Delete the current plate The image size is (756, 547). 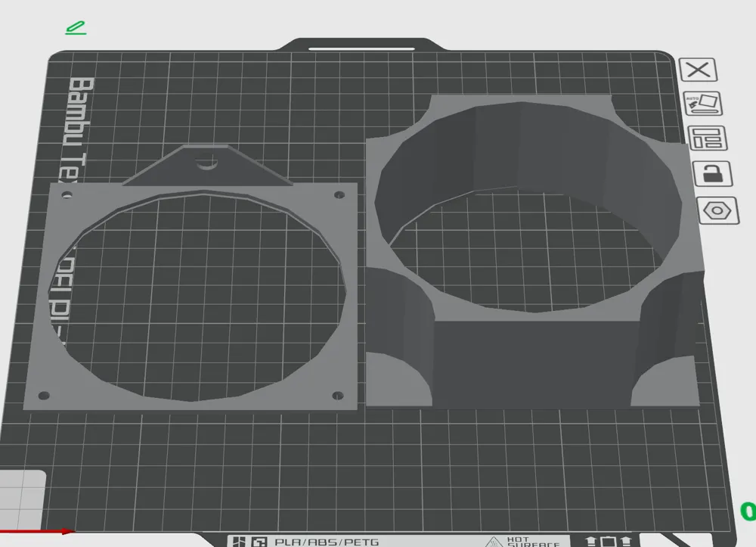(699, 70)
